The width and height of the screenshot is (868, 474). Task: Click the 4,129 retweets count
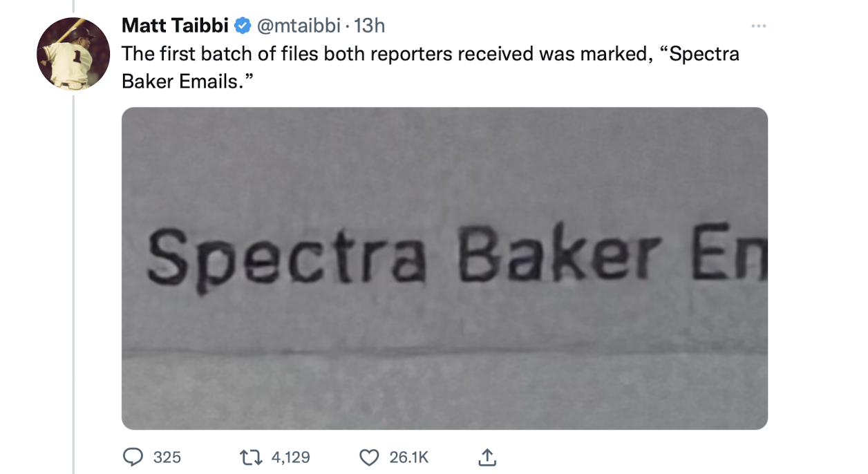tap(291, 457)
